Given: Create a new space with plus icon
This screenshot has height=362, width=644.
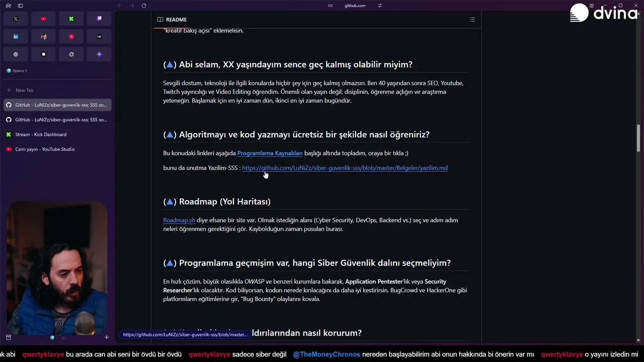Looking at the screenshot, I should click(x=106, y=337).
